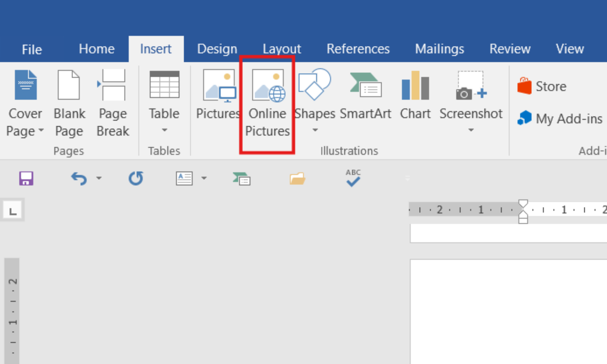Viewport: 607px width, 364px height.
Task: Insert a Page Break
Action: point(113,103)
